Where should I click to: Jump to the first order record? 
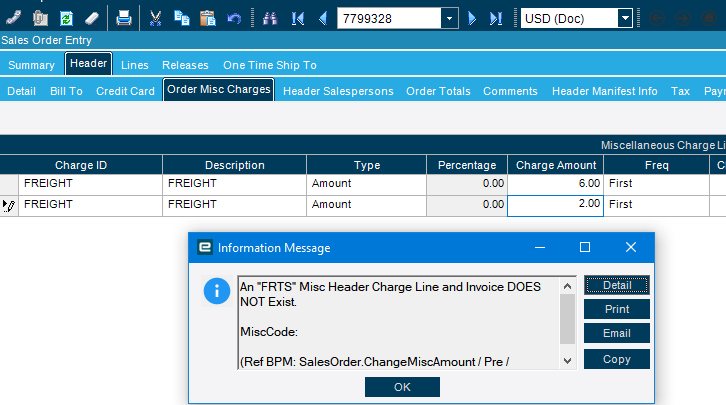[x=298, y=19]
